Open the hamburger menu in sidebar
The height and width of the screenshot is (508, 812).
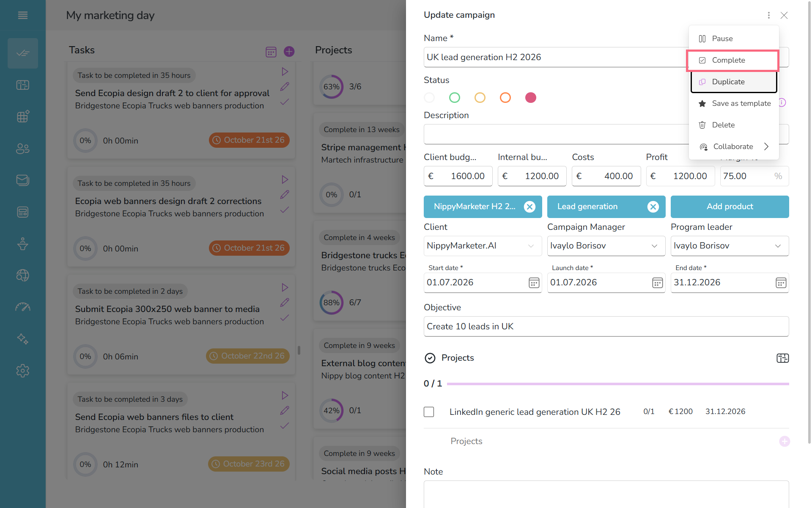[23, 15]
